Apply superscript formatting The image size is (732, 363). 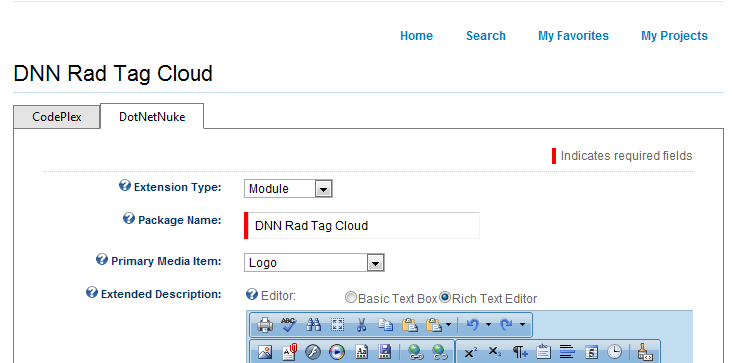(x=471, y=352)
